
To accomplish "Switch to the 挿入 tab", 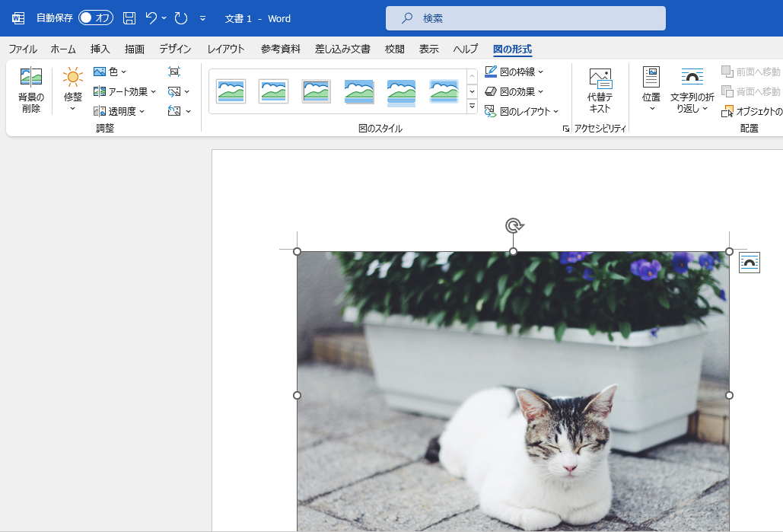I will point(100,49).
